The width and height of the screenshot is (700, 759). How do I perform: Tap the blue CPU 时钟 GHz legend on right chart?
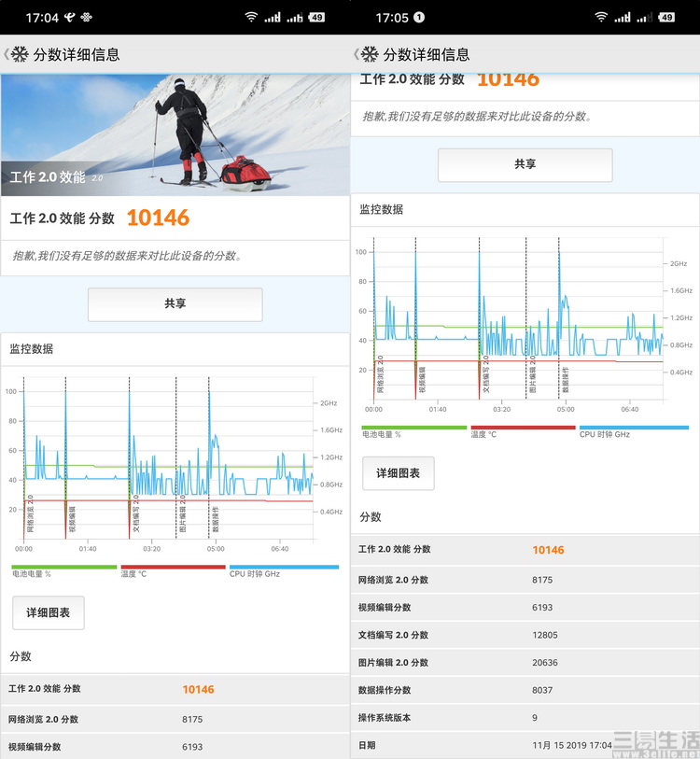[x=634, y=430]
